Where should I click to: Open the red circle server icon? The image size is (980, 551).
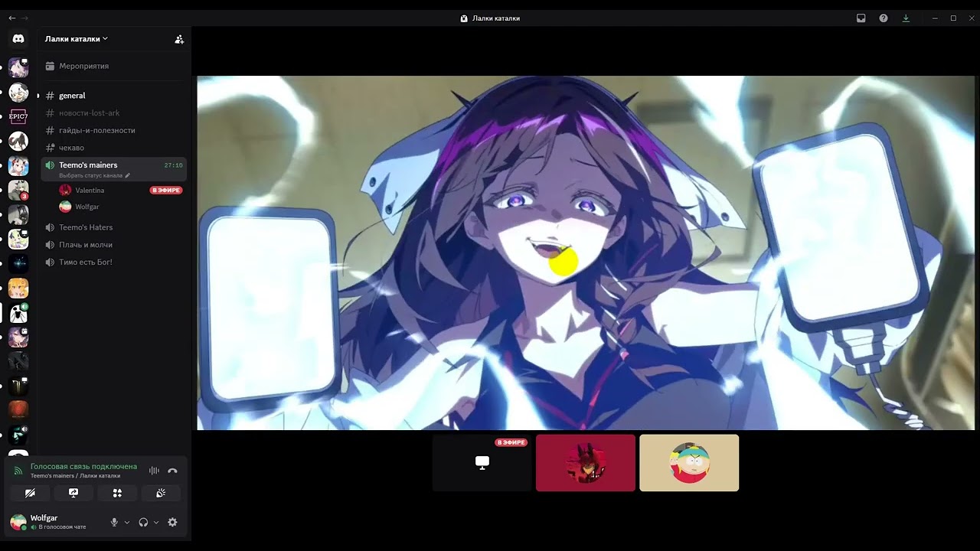pos(18,410)
